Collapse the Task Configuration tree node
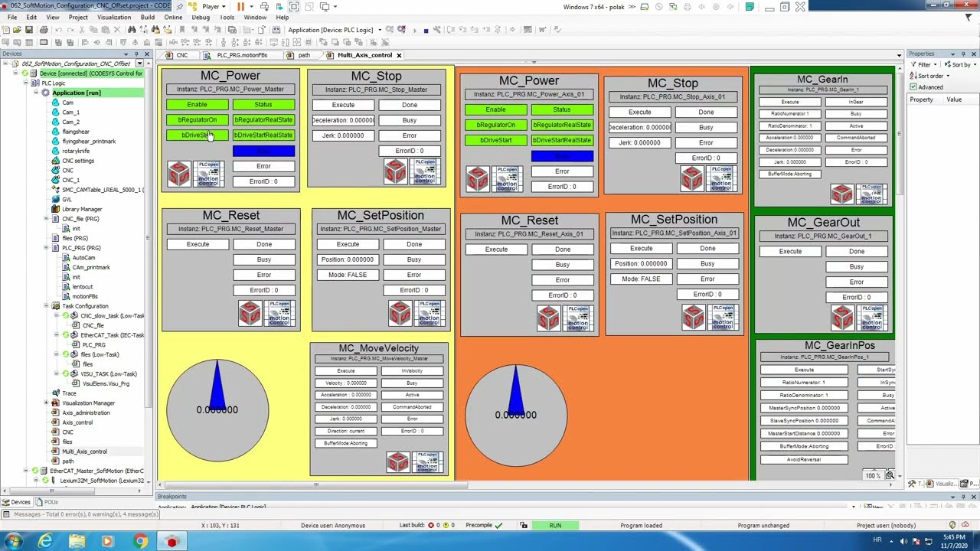Viewport: 980px width, 551px height. [47, 306]
